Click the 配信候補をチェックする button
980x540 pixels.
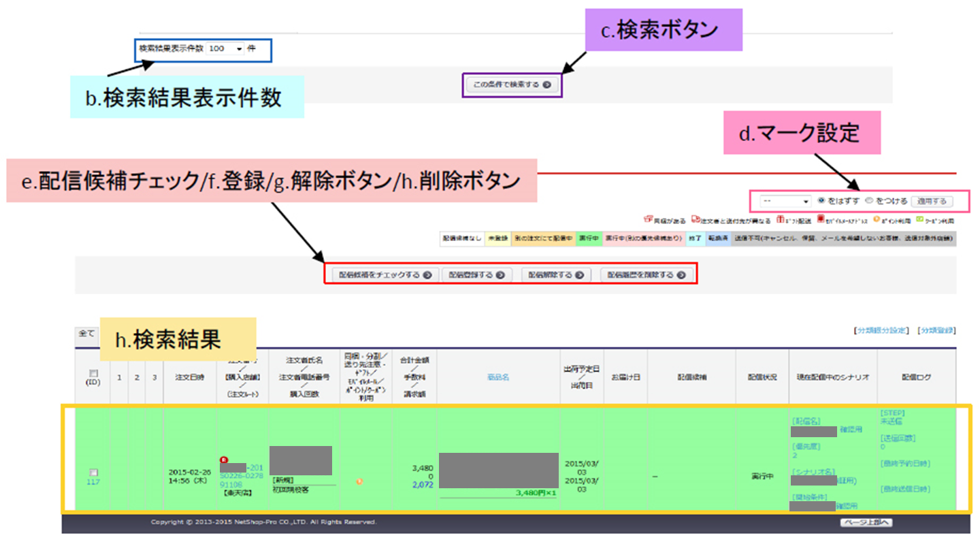pyautogui.click(x=385, y=275)
